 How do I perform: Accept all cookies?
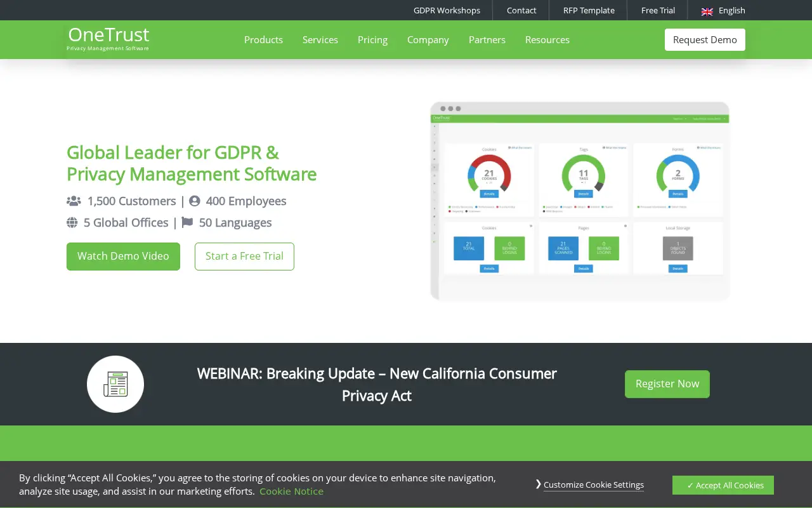tap(723, 485)
